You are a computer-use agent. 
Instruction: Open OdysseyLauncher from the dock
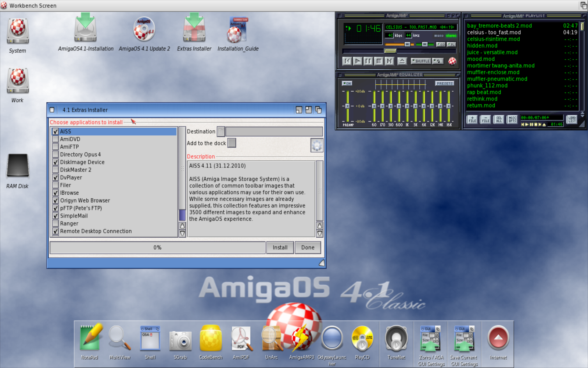[332, 338]
